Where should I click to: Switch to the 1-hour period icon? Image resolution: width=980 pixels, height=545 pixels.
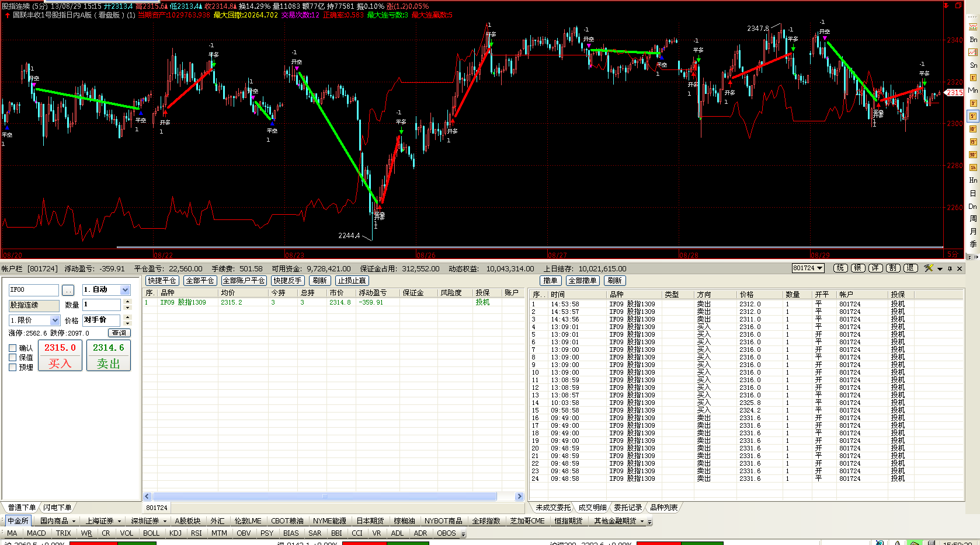(x=973, y=167)
